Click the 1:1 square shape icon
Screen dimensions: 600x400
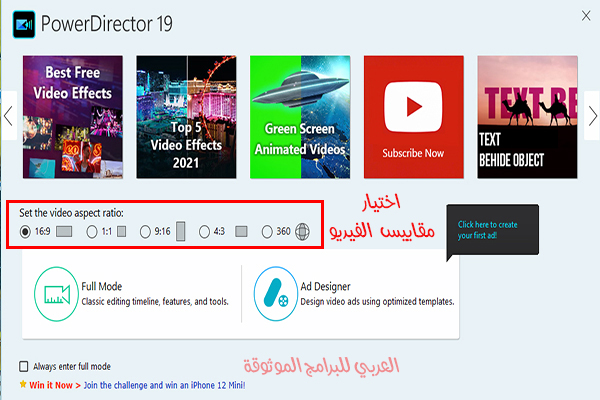(x=122, y=232)
